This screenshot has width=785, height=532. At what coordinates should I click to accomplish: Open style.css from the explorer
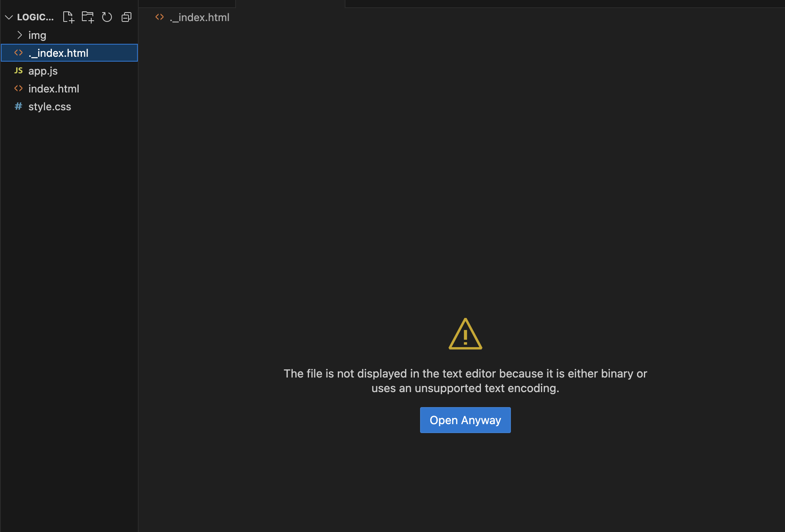pyautogui.click(x=69, y=107)
